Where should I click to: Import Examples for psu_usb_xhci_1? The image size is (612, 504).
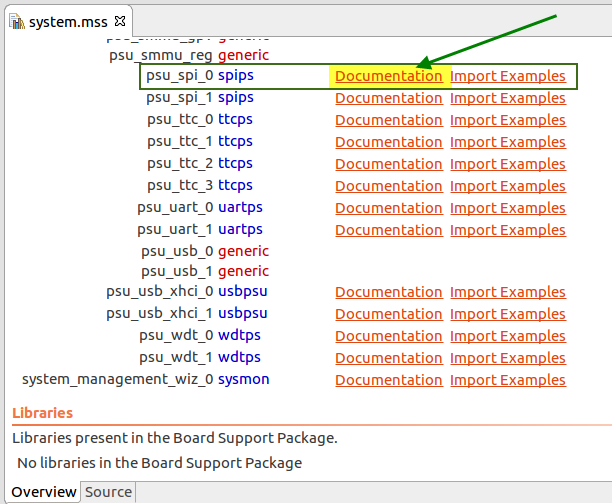click(x=508, y=314)
